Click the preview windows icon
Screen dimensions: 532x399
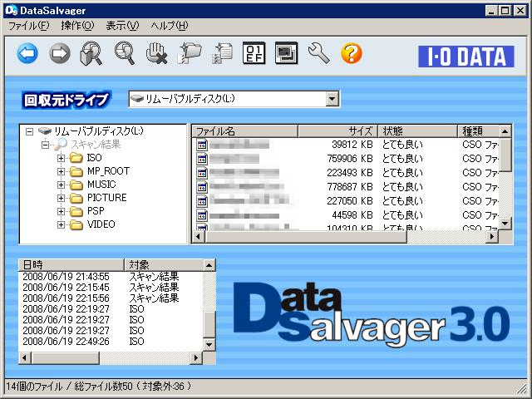(286, 53)
